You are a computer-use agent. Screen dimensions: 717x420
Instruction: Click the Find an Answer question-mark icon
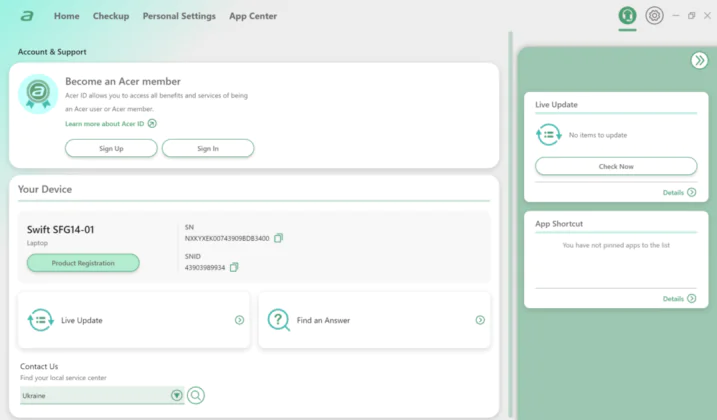pos(278,320)
